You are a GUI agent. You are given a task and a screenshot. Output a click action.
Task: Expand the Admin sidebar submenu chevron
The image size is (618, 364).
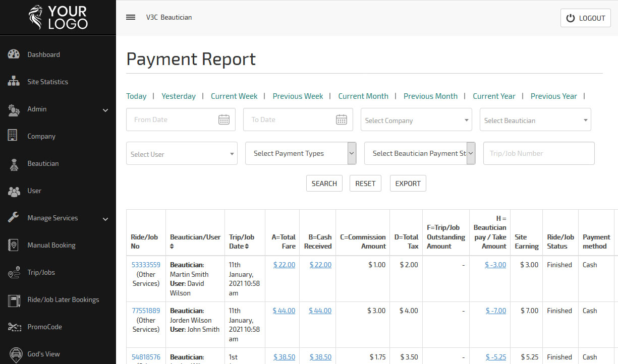pos(105,110)
